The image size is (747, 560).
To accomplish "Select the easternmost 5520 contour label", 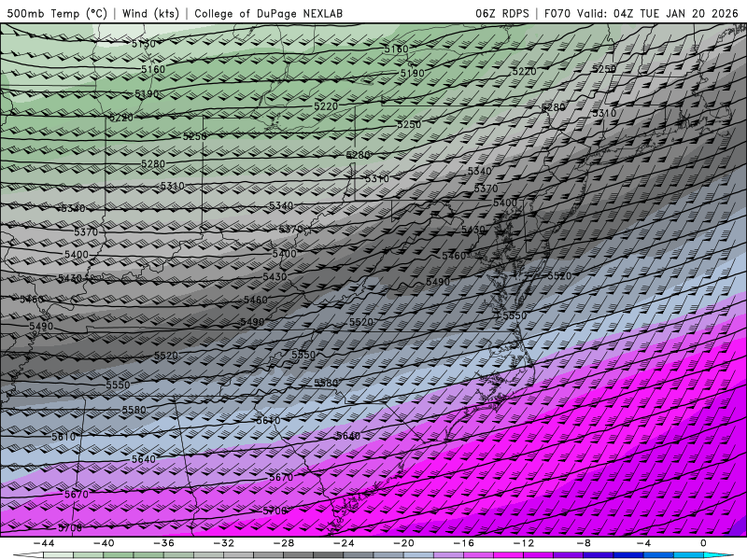I will [x=559, y=276].
